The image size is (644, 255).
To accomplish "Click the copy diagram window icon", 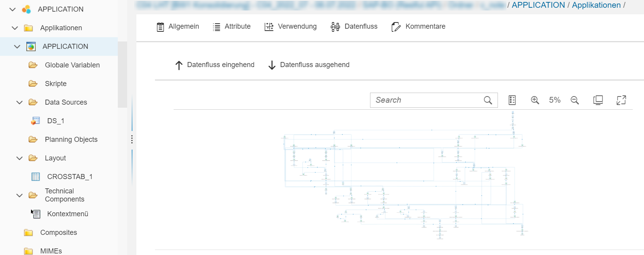I will pyautogui.click(x=598, y=100).
